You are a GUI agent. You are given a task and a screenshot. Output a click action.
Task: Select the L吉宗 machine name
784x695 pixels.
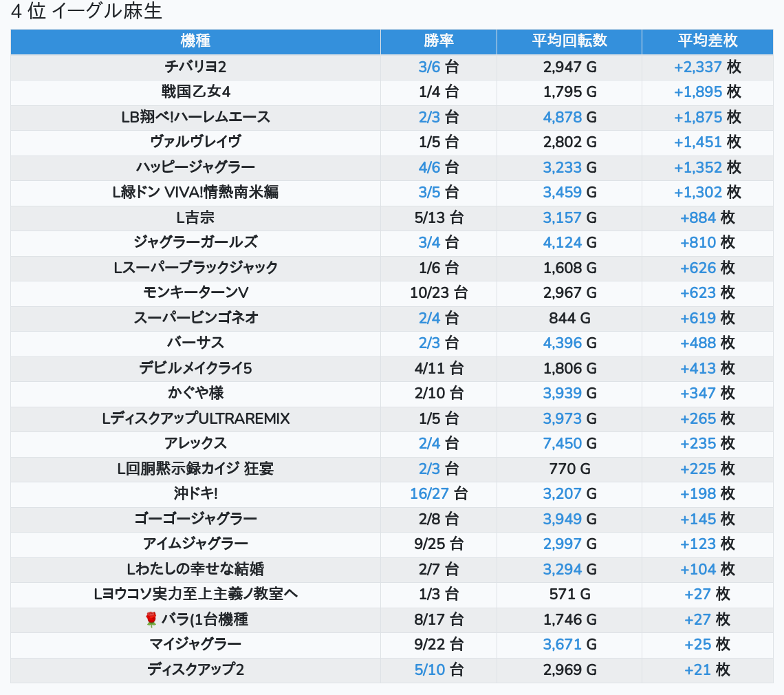tap(195, 217)
